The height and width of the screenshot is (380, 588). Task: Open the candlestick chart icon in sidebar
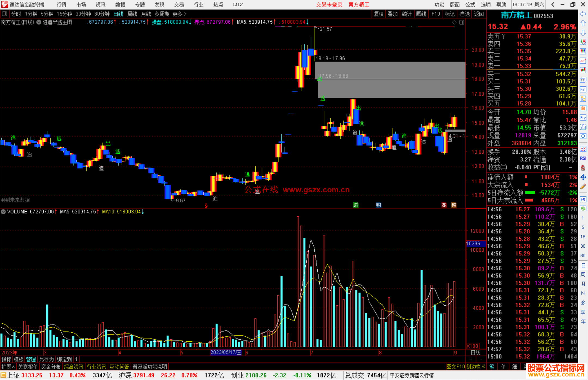click(x=583, y=70)
